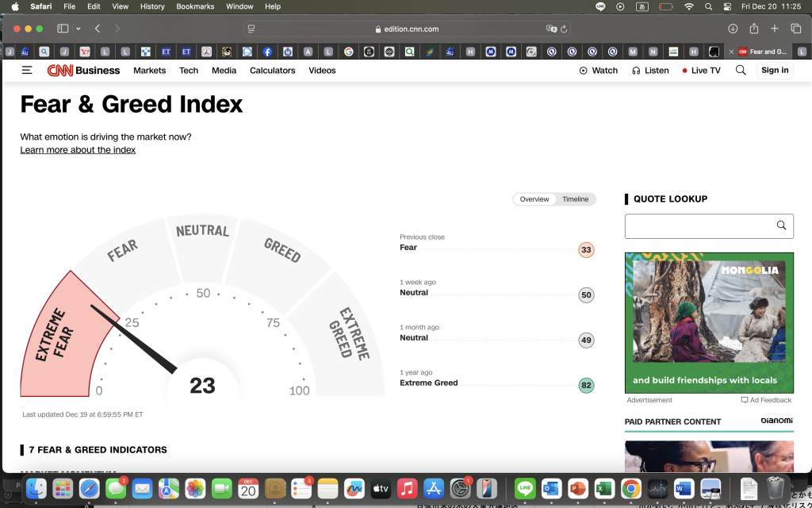Switch gauge view to Timeline
Viewport: 812px width, 508px height.
point(575,199)
